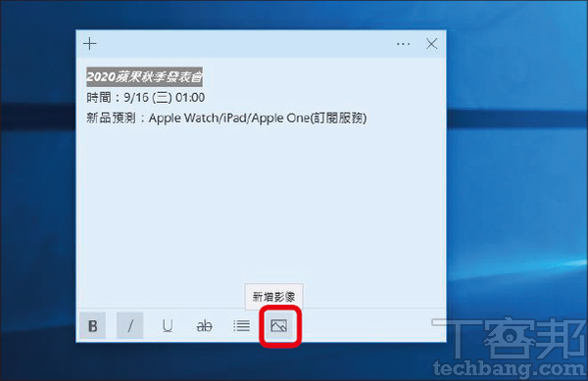
Task: Toggle strikethrough formatting
Action: 205,325
